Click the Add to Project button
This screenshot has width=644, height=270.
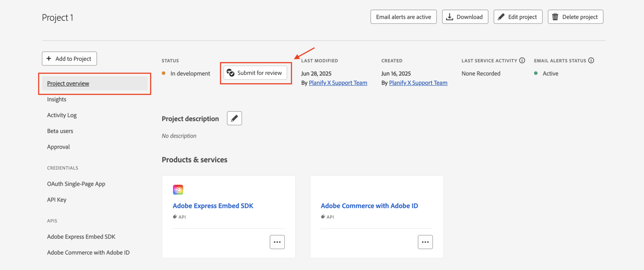[69, 58]
